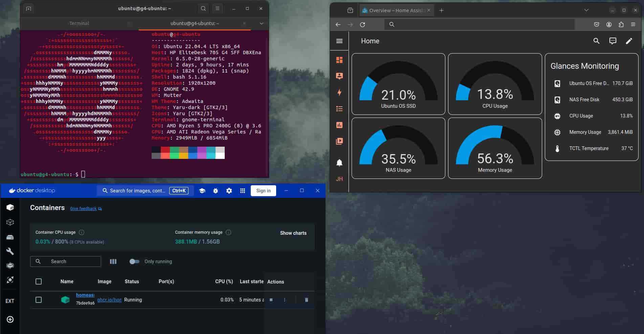
Task: Open Home Assistant Logbook list icon
Action: [x=339, y=109]
